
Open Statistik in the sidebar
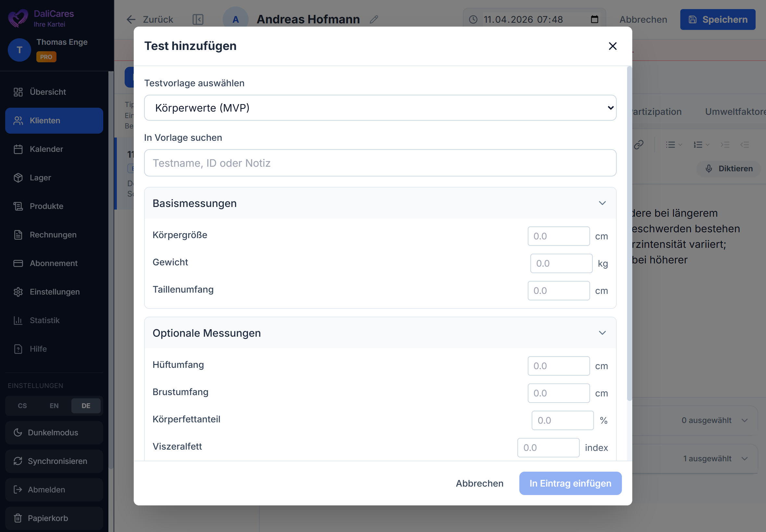point(44,320)
